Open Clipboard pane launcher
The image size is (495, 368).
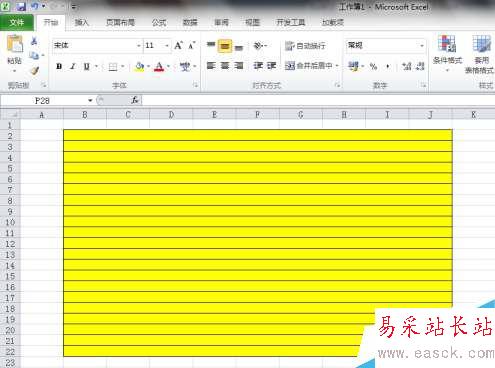44,85
